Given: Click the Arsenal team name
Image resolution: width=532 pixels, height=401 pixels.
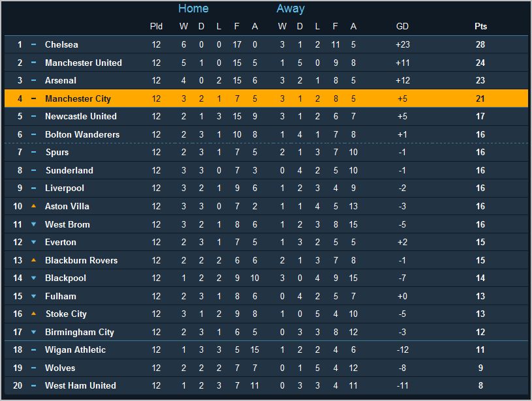Looking at the screenshot, I should (x=60, y=81).
